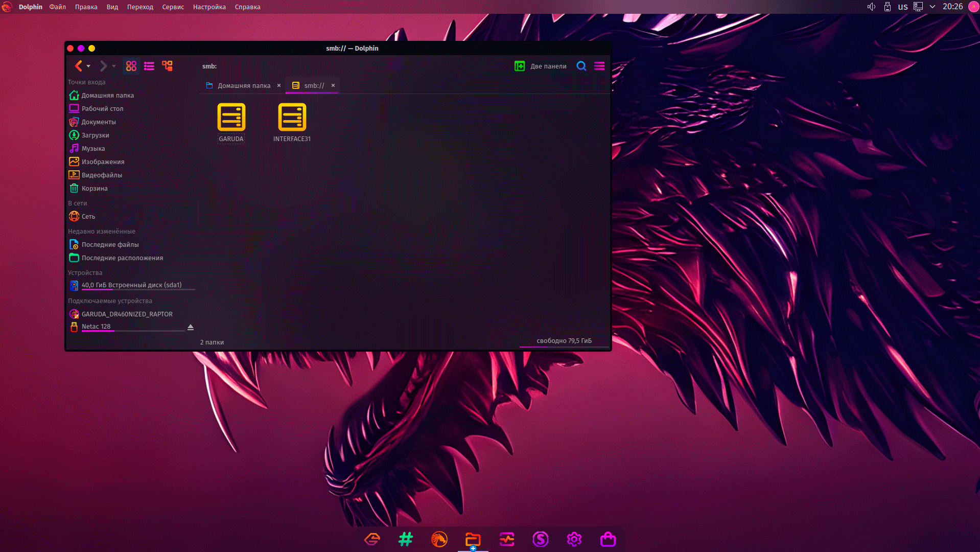Open the hamburger menu in Dolphin toolbar
This screenshot has width=980, height=552.
599,66
